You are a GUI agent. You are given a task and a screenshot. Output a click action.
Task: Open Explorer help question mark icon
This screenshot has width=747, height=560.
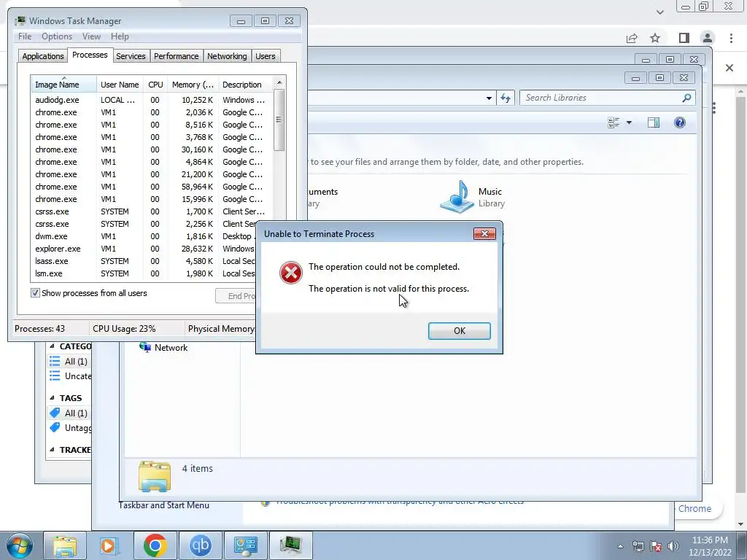(680, 122)
